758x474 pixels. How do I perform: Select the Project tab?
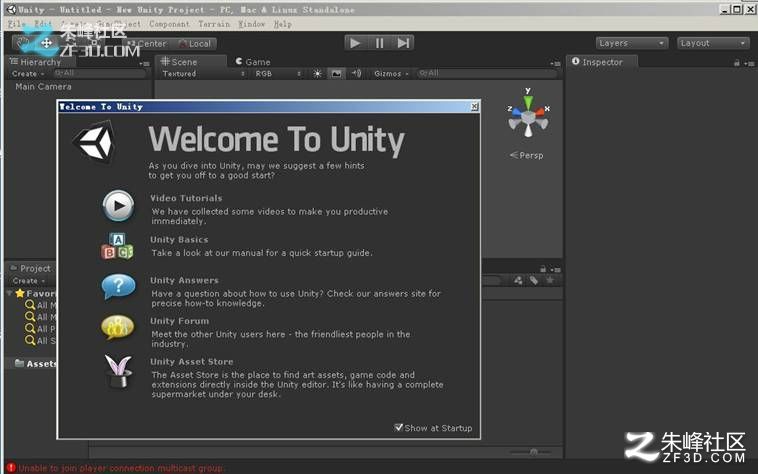coord(30,268)
